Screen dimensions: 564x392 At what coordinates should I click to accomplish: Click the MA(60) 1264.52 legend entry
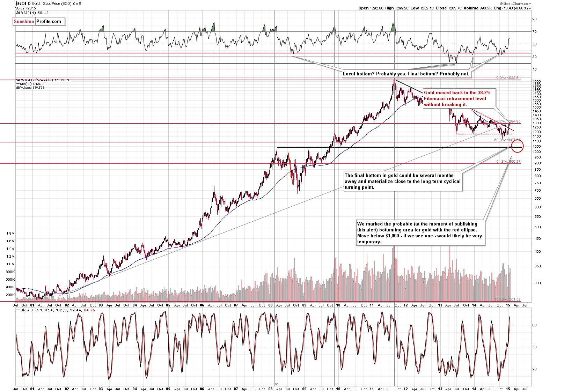coord(30,84)
